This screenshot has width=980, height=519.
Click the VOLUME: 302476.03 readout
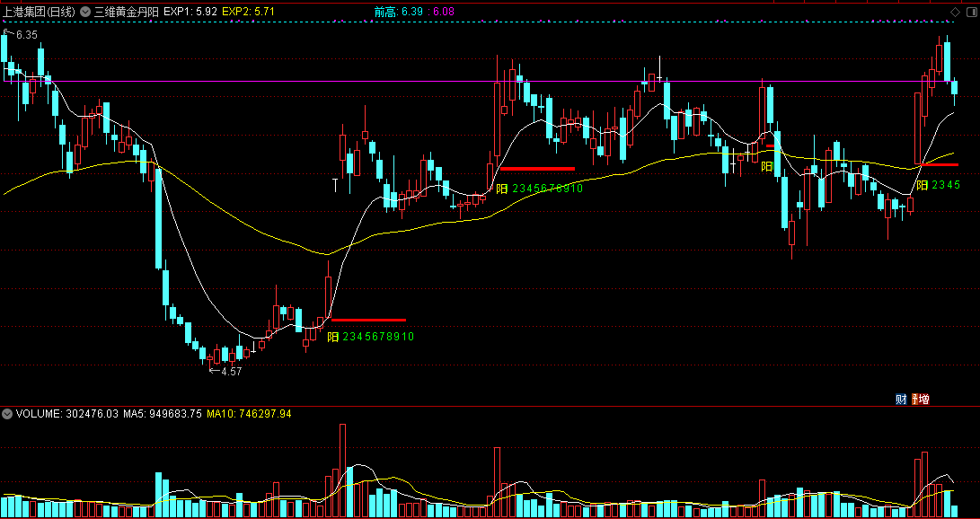(66, 413)
